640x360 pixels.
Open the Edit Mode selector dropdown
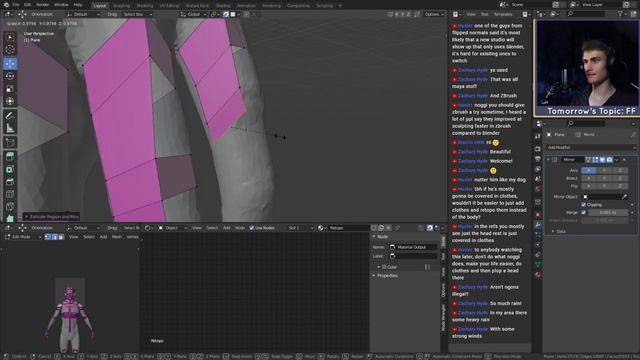(23, 237)
